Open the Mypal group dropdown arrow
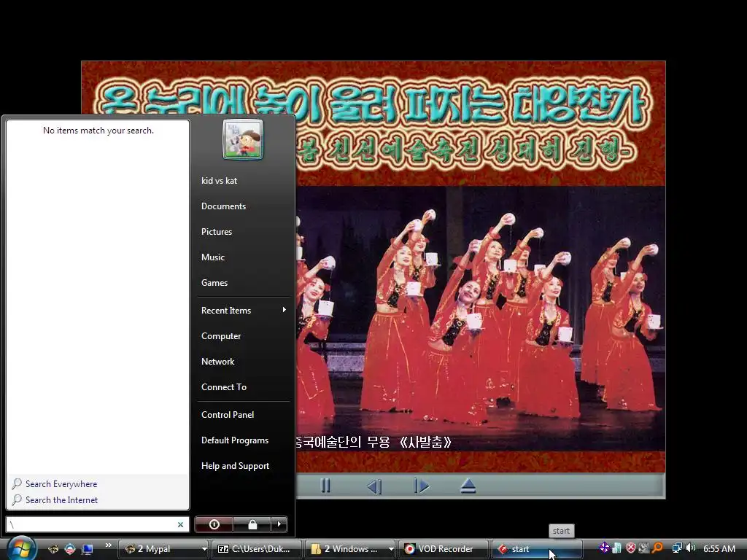This screenshot has height=560, width=747. tap(204, 549)
